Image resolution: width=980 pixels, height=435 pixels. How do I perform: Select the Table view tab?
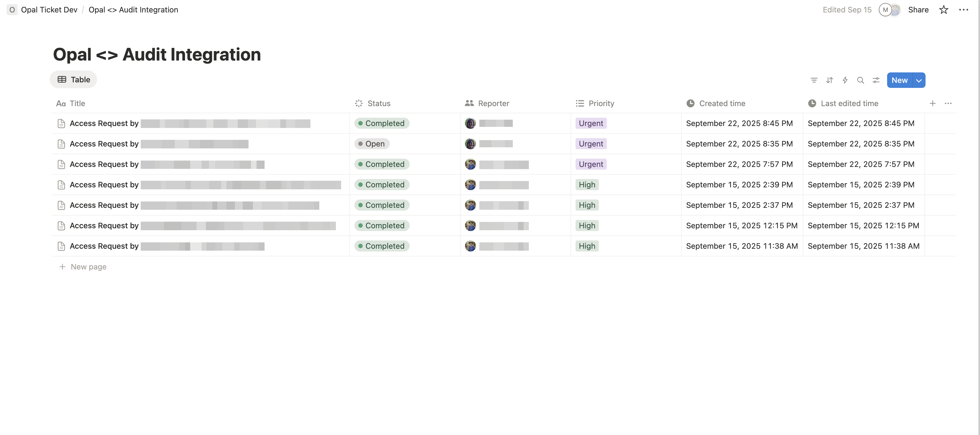[74, 80]
